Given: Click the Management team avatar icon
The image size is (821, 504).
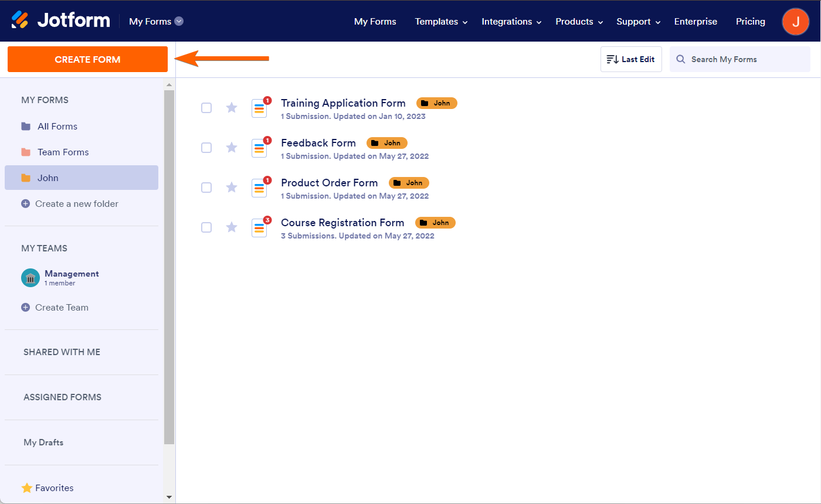Looking at the screenshot, I should (x=30, y=278).
